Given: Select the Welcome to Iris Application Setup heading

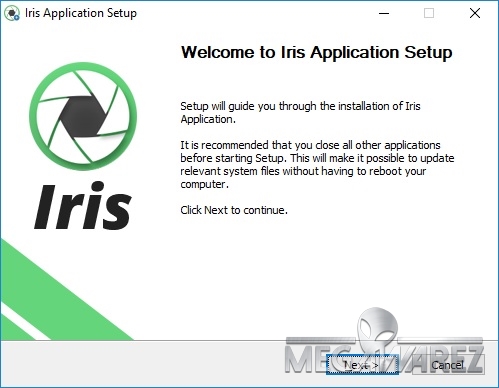Looking at the screenshot, I should pyautogui.click(x=316, y=52).
